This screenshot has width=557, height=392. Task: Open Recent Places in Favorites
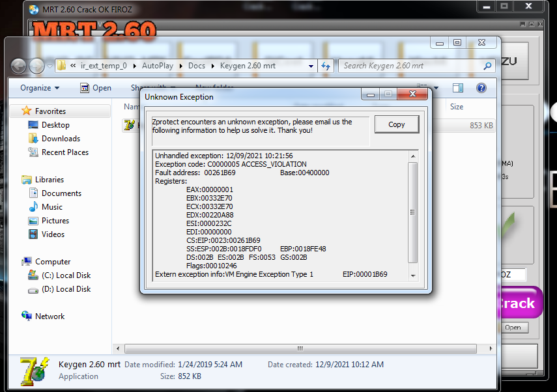click(65, 152)
